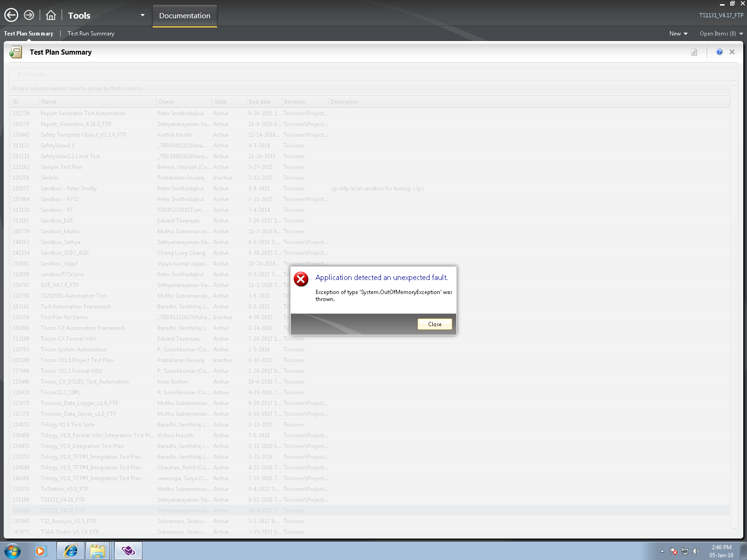Click the volume speaker tray icon

(696, 551)
